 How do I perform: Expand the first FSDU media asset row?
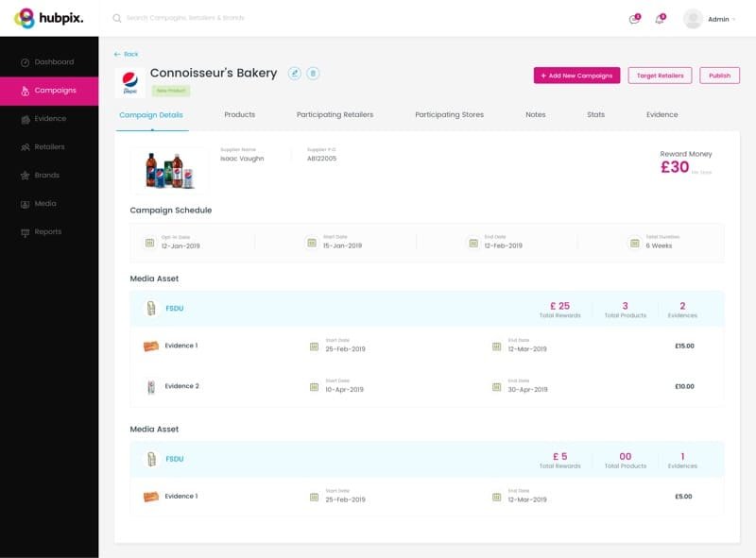click(x=427, y=309)
